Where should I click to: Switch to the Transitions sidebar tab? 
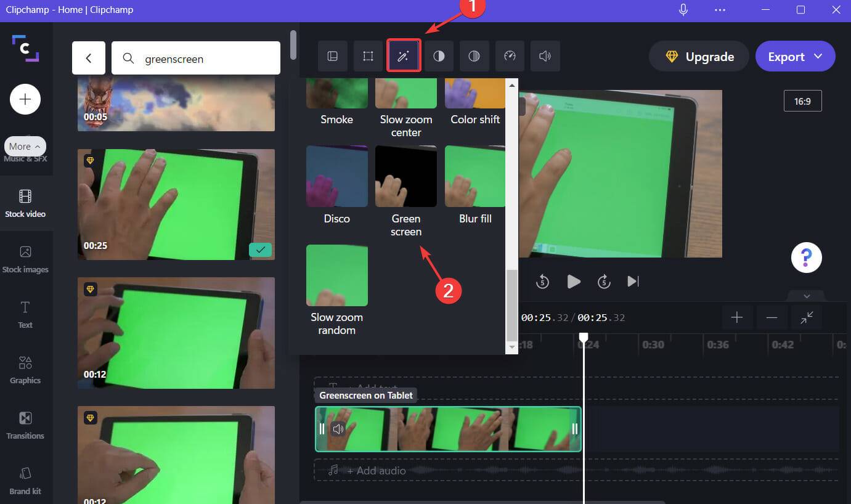(25, 425)
